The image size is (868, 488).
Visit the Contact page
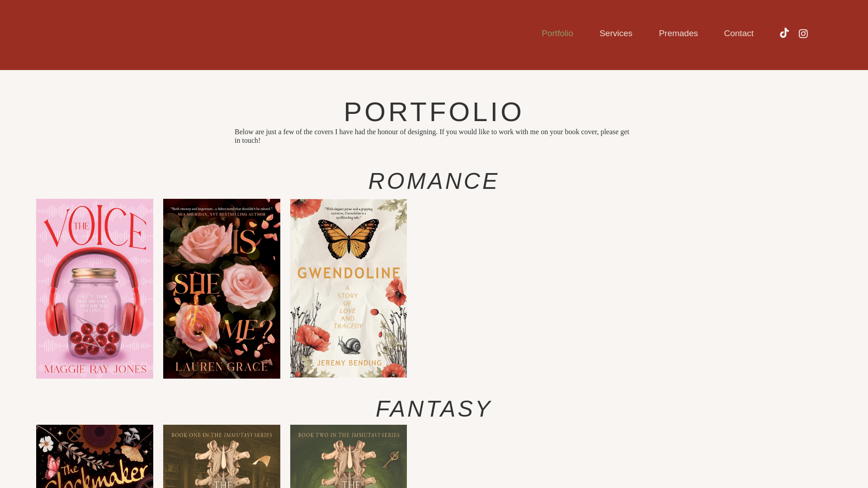(739, 33)
